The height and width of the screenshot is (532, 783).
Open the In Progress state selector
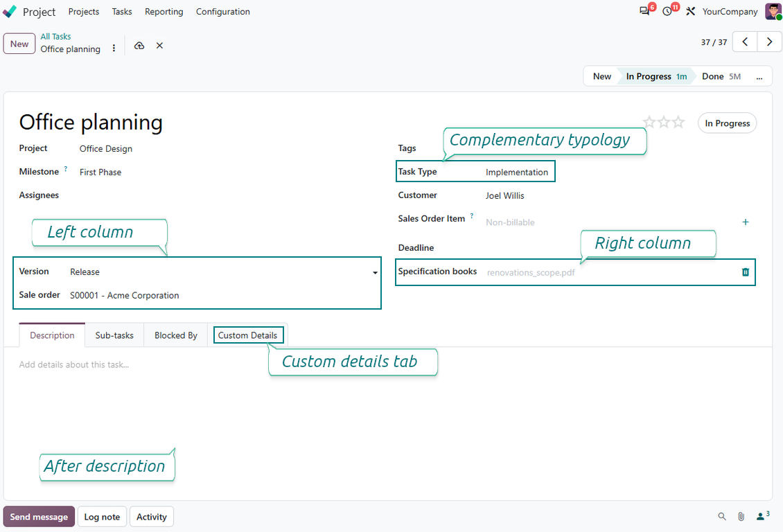tap(727, 123)
